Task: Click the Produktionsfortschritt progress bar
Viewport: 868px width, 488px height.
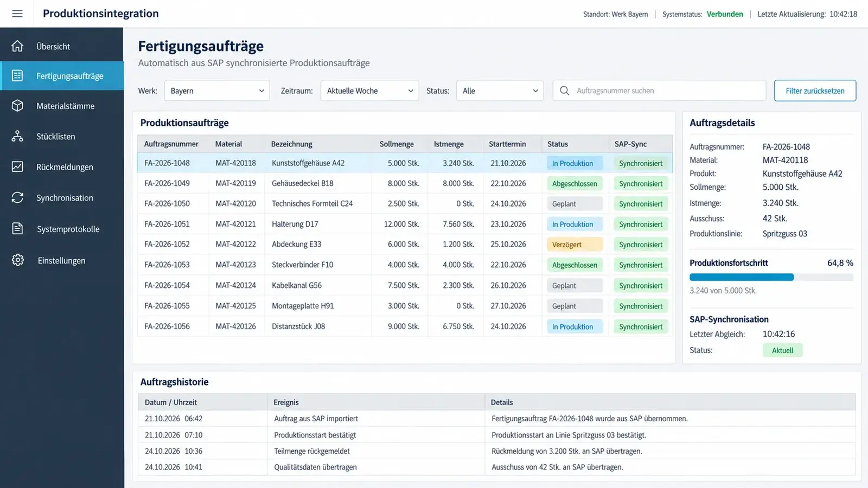Action: [x=771, y=277]
